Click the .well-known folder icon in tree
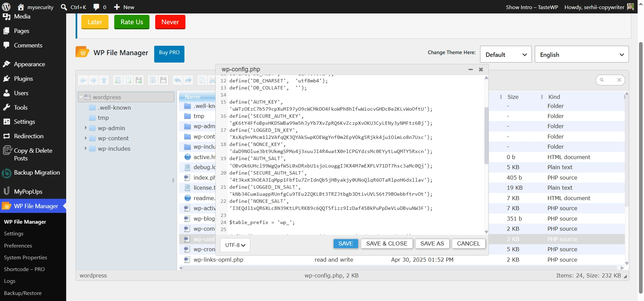Viewport: 644px width, 301px height. [92, 108]
